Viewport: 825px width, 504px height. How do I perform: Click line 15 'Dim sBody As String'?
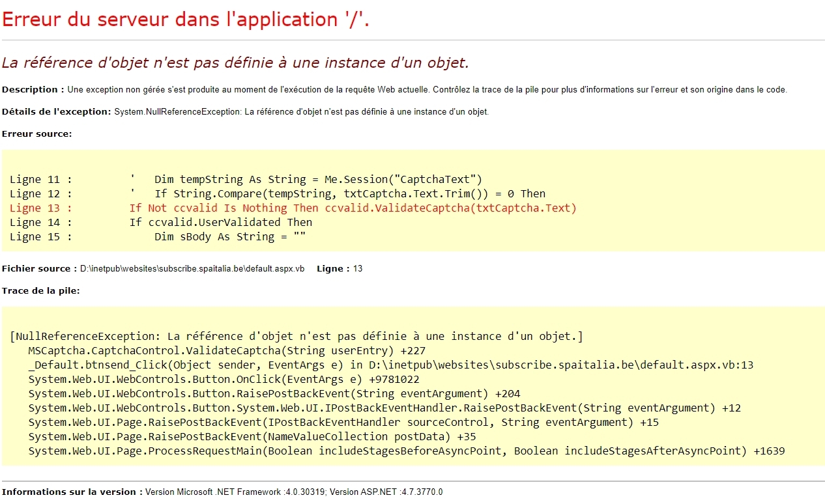pyautogui.click(x=158, y=237)
